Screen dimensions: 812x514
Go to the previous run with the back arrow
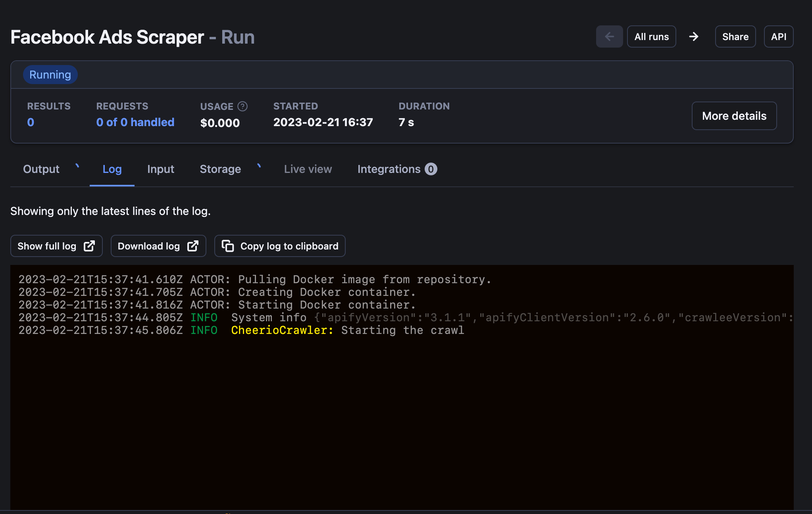[x=609, y=36]
